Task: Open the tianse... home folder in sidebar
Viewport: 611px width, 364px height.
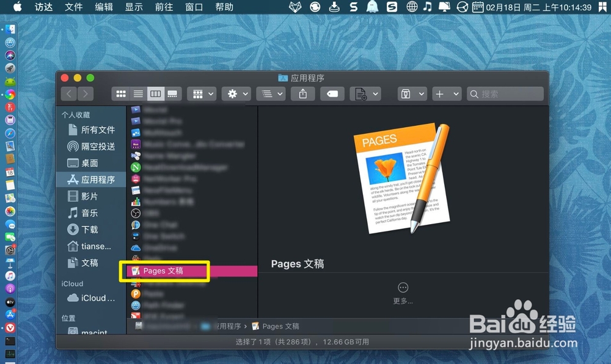Action: [x=91, y=246]
